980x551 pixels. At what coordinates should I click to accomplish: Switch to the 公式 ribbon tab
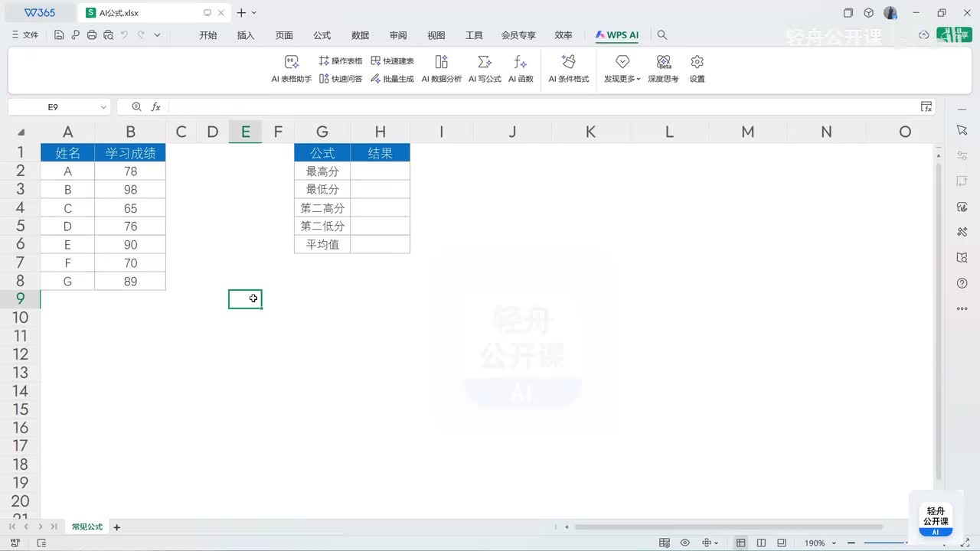point(322,35)
